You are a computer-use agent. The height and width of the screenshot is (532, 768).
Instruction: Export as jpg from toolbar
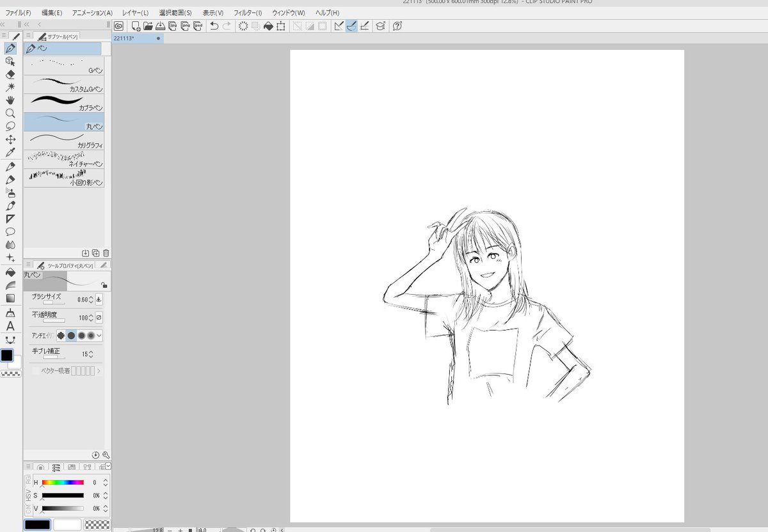pos(172,26)
